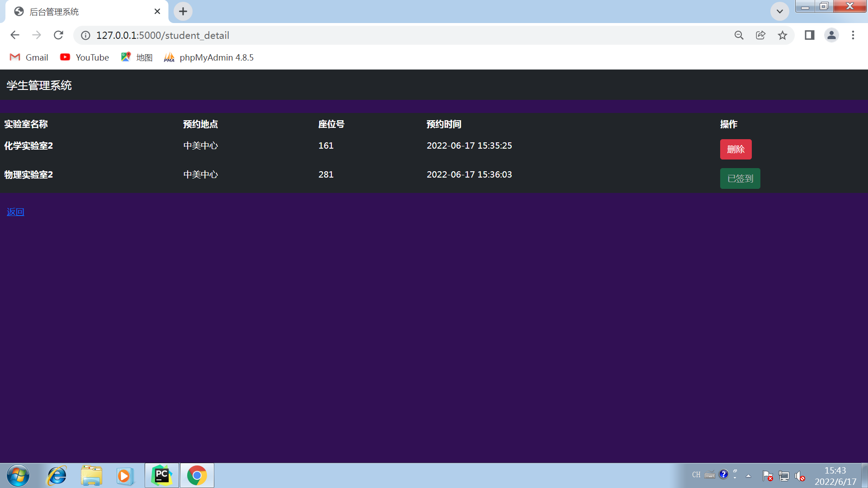868x488 pixels.
Task: Click inside the address bar
Action: (316, 35)
